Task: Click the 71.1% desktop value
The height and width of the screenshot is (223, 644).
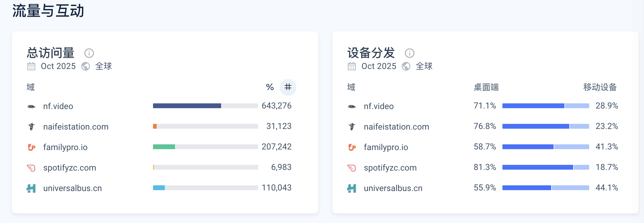Action: (485, 106)
